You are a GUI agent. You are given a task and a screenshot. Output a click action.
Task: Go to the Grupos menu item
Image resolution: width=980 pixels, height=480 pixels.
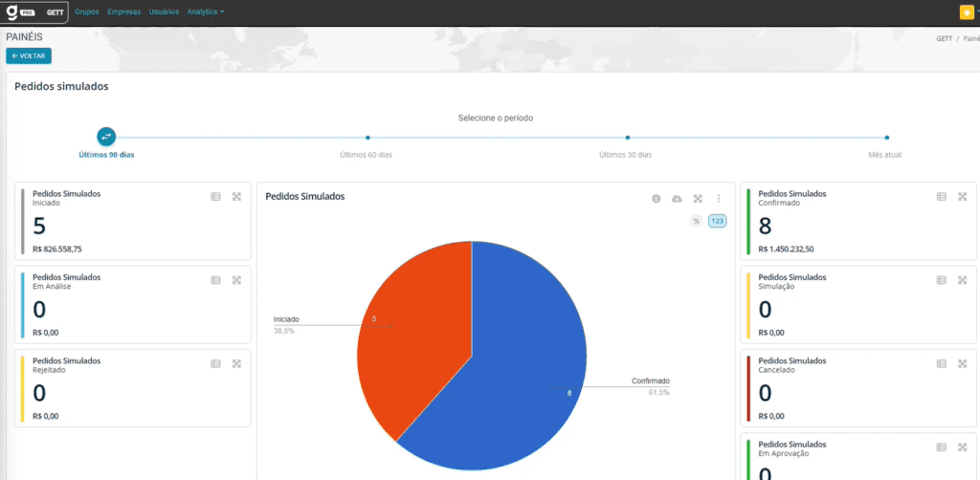(87, 12)
